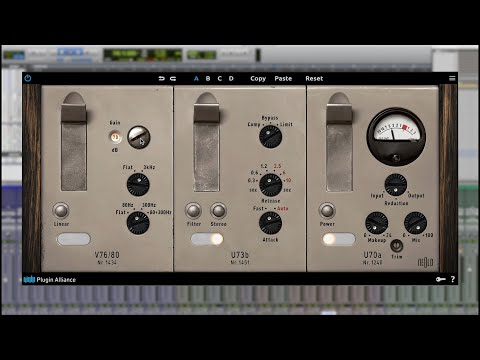Toggle the Stereo push button
The image size is (480, 360).
[218, 211]
